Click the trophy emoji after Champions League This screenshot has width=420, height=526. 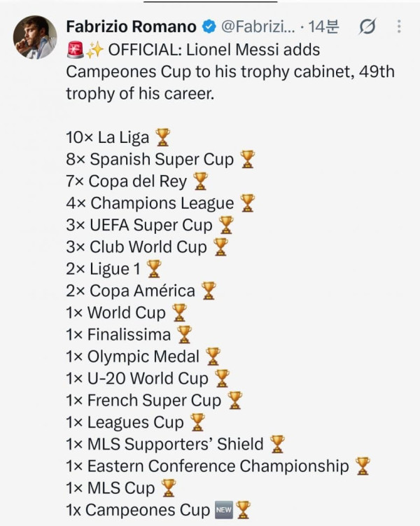pyautogui.click(x=248, y=203)
